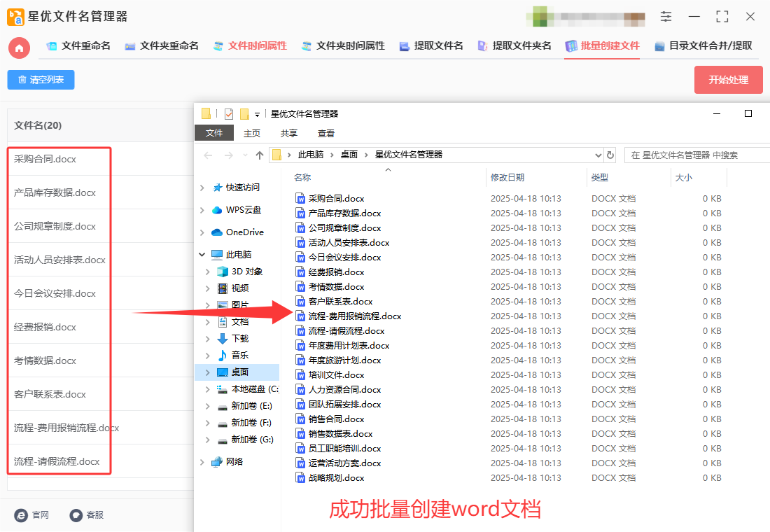The image size is (770, 532).
Task: Collapse the 此电脑 tree node
Action: click(x=202, y=255)
